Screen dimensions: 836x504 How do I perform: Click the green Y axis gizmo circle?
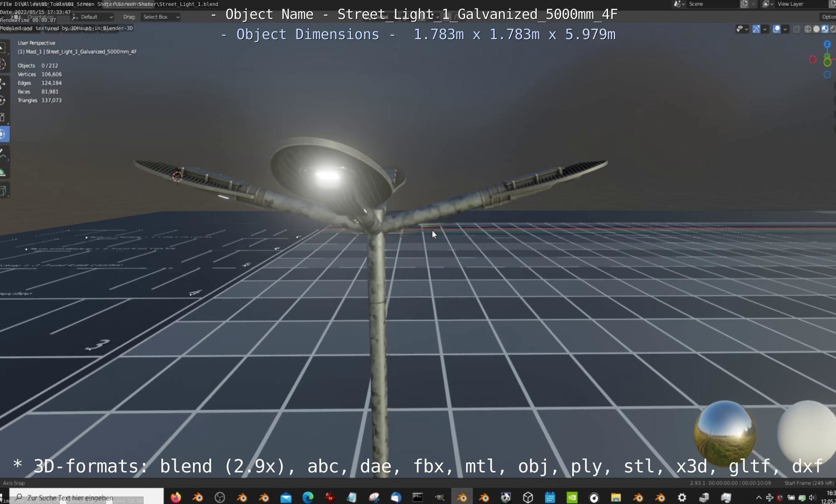pos(827,62)
